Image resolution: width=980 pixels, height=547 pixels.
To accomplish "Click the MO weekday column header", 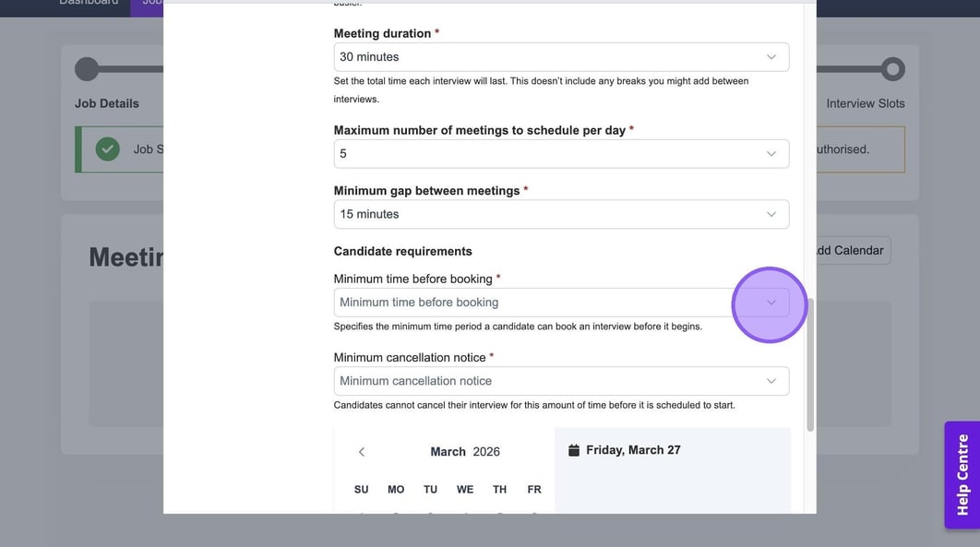I will point(396,490).
